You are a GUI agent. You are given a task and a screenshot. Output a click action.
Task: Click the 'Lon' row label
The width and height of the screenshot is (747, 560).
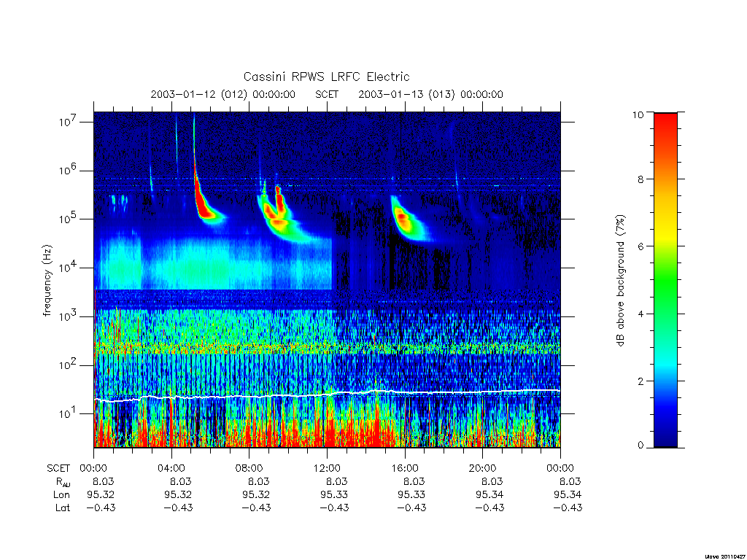click(x=61, y=495)
